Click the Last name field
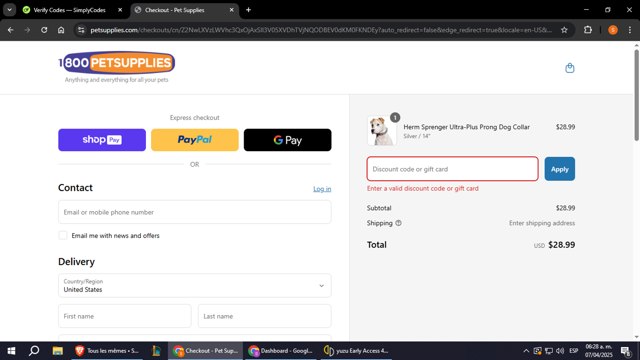Screen dimensions: 640x360 (x=264, y=316)
